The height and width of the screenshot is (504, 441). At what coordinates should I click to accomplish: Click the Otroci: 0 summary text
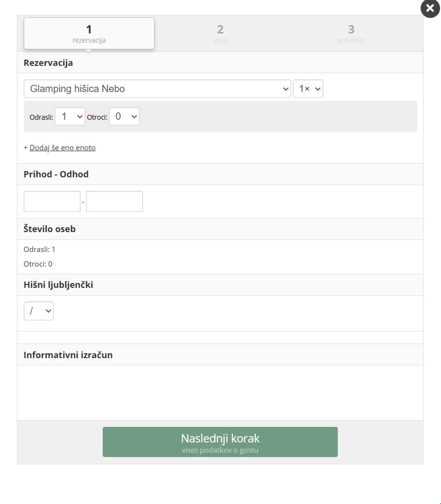(x=38, y=264)
